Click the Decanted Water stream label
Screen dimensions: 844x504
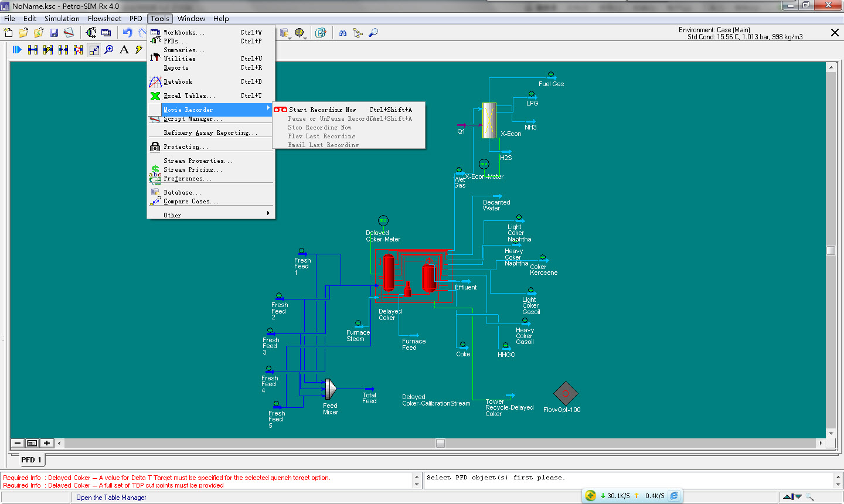496,205
